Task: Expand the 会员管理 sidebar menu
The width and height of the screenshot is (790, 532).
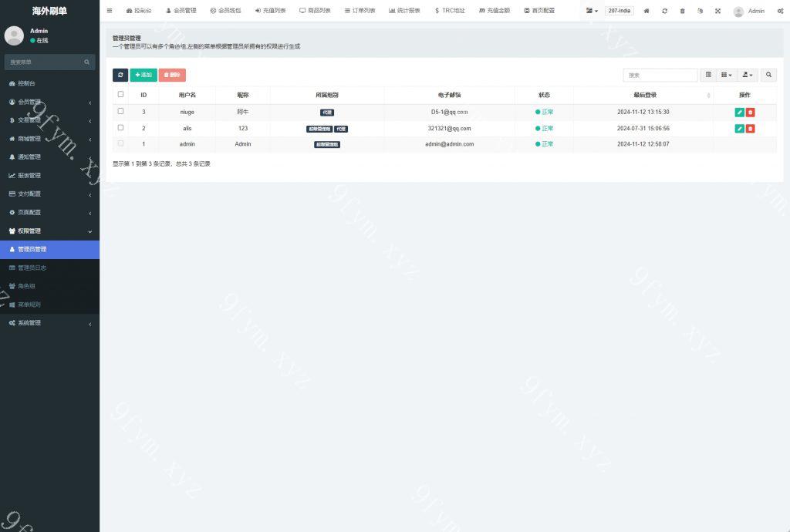Action: (49, 102)
